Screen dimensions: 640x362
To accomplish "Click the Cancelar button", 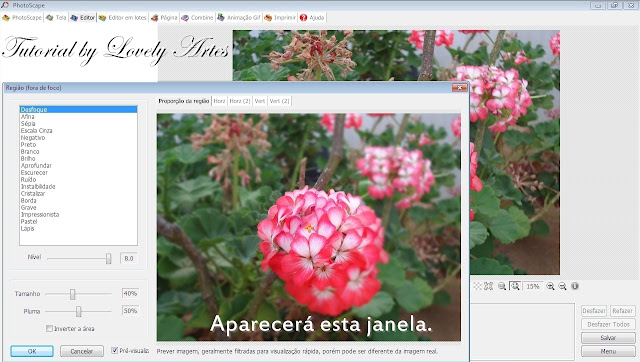I will pos(82,351).
